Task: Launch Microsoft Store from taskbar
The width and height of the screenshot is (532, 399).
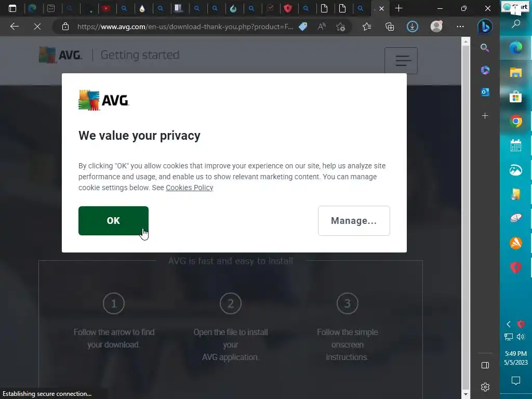Action: pos(516,97)
